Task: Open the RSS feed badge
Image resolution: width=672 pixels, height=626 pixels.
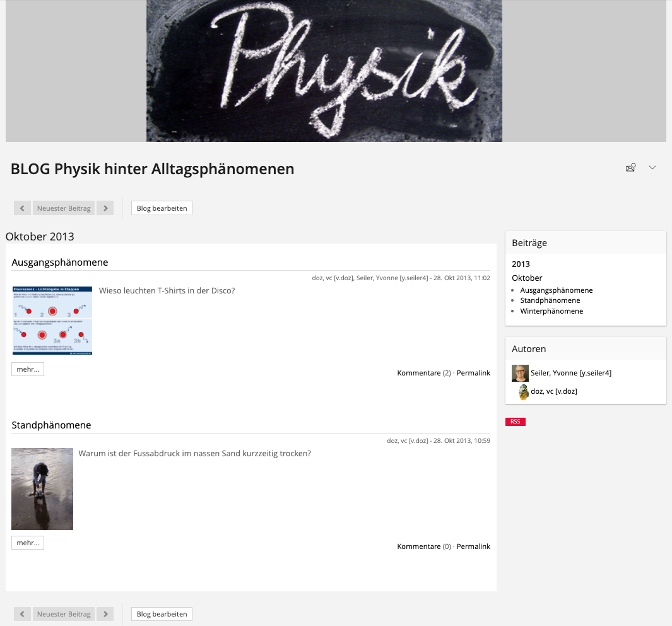Action: [x=516, y=422]
